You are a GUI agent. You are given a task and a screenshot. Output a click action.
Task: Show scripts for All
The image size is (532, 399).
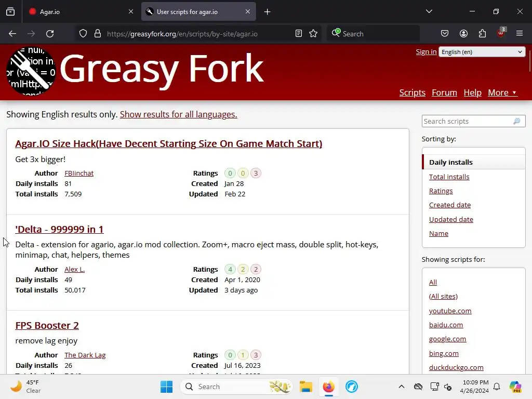433,282
